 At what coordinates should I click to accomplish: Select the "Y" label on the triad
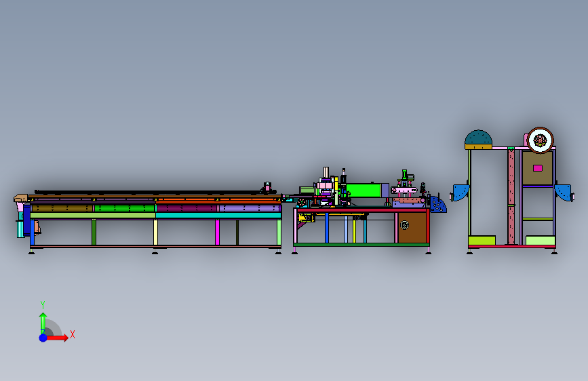(43, 305)
